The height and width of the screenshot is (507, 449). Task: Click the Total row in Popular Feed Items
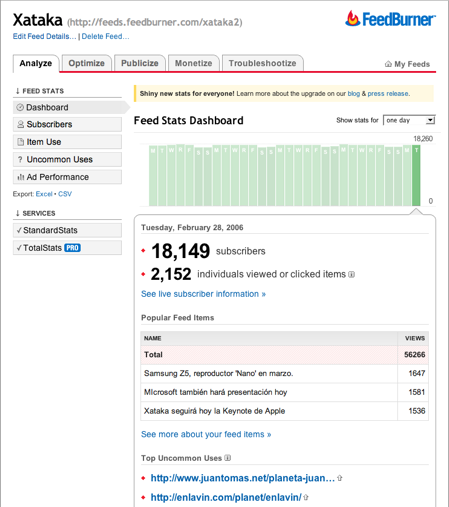coord(285,355)
